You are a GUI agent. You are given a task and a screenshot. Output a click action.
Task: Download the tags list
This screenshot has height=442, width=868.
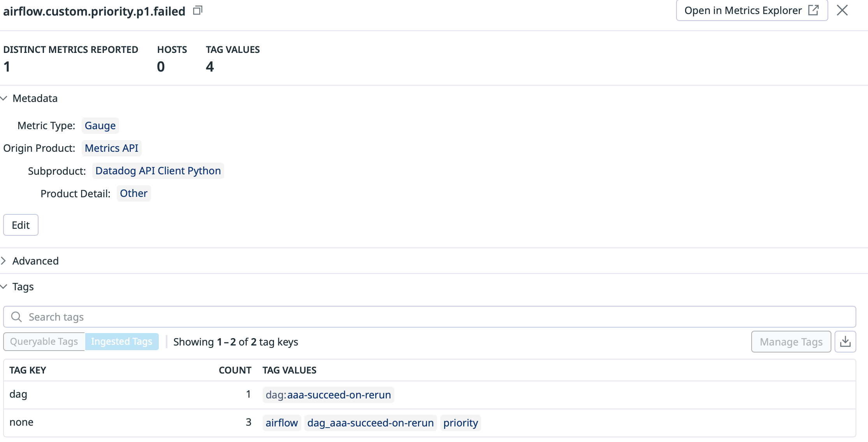(x=845, y=342)
